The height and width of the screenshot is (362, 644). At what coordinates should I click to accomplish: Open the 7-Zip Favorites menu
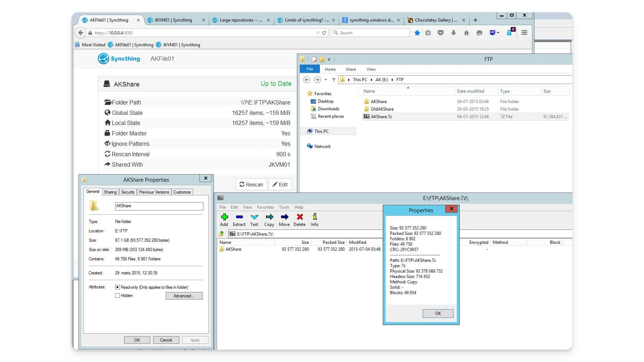266,207
